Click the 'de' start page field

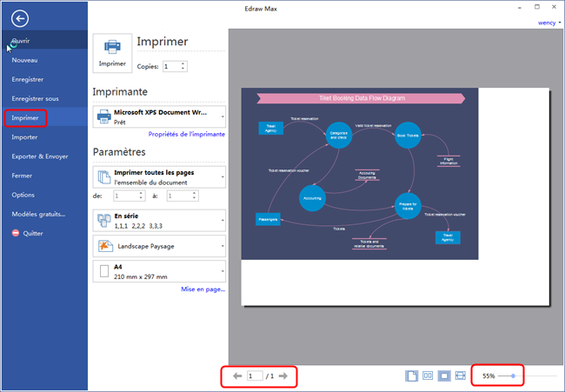(x=126, y=196)
